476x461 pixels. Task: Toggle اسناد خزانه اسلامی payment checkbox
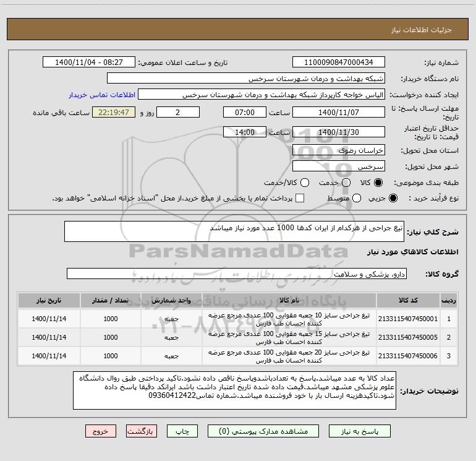[x=300, y=198]
